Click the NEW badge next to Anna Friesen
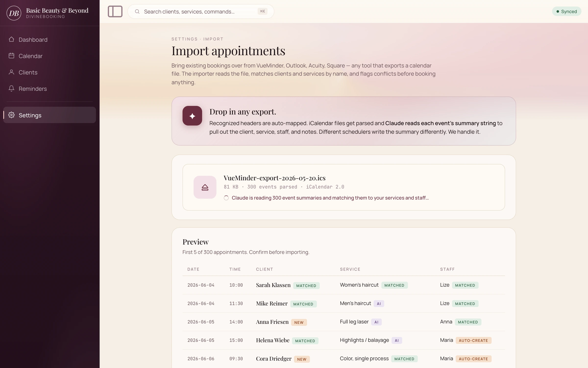The width and height of the screenshot is (588, 368). pos(299,322)
